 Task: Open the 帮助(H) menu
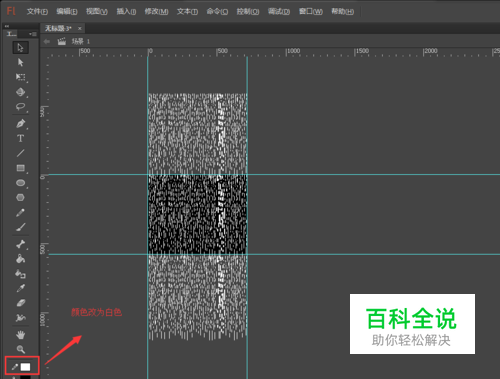[x=342, y=12]
